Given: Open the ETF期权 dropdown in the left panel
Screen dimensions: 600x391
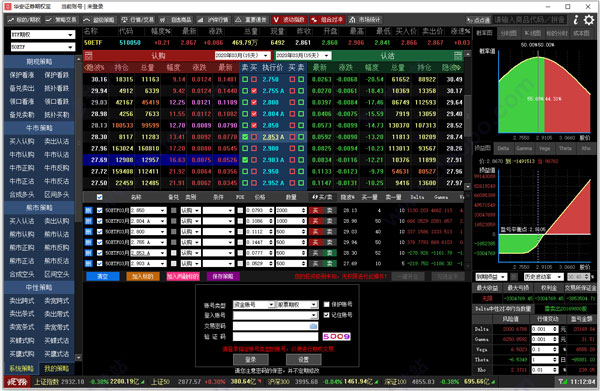Looking at the screenshot, I should tap(42, 34).
